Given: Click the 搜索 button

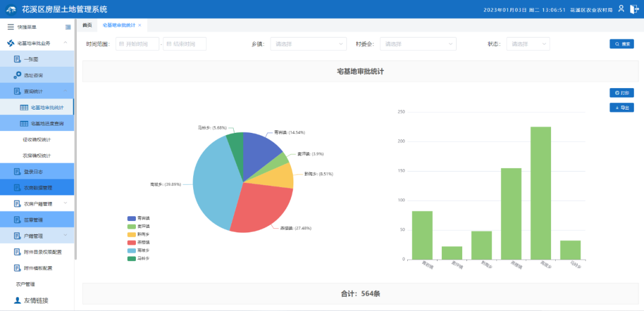Looking at the screenshot, I should (621, 44).
